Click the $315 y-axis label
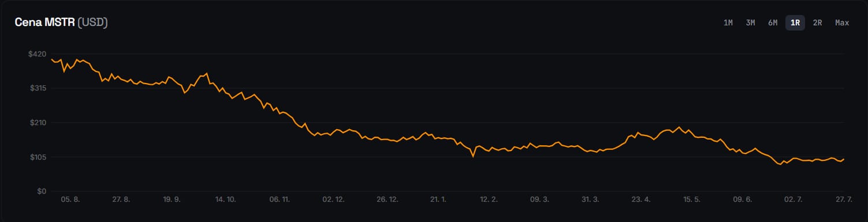Image resolution: width=868 pixels, height=222 pixels. coord(38,88)
